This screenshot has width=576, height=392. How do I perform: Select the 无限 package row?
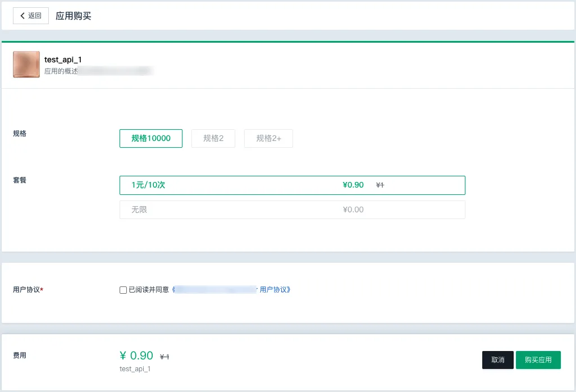tap(292, 210)
